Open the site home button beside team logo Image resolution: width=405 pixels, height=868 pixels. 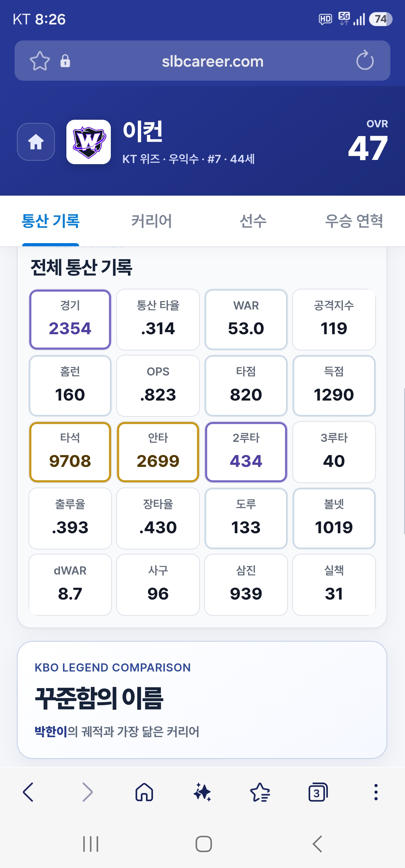click(36, 142)
